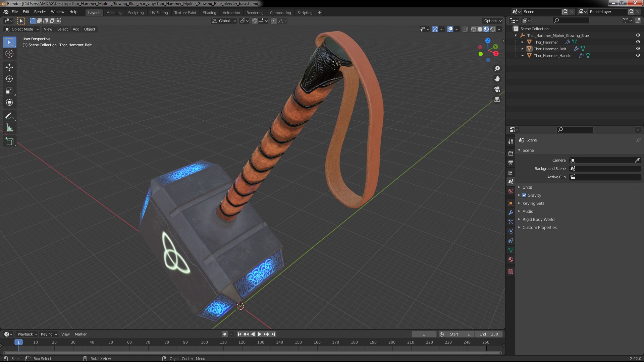Open the Physics properties tab
644x362 pixels.
511,231
